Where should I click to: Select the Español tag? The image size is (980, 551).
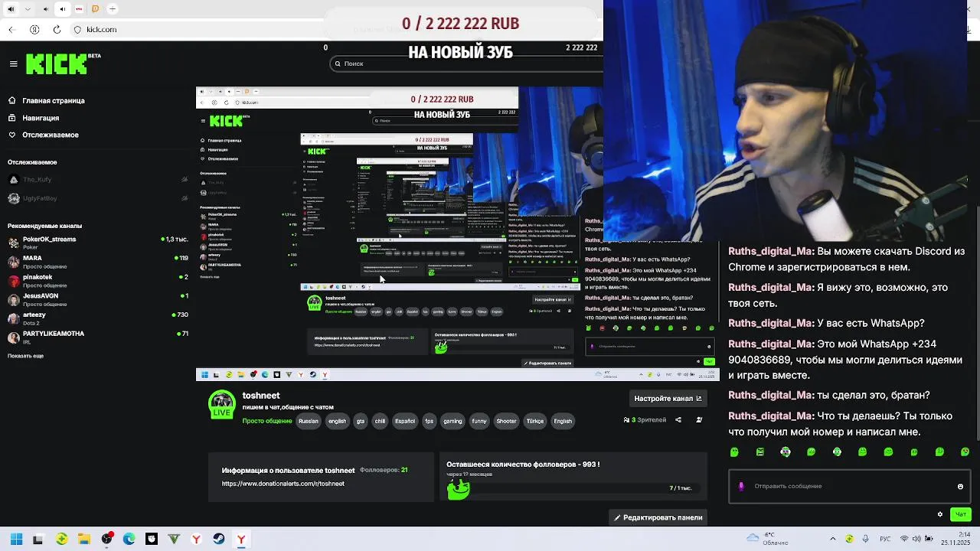[405, 421]
